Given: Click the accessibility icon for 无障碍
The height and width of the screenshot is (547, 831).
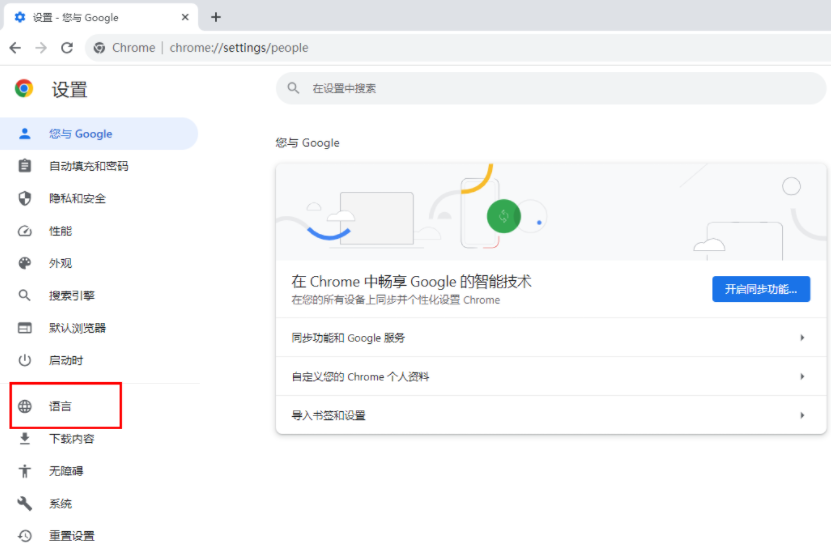Looking at the screenshot, I should click(x=24, y=471).
